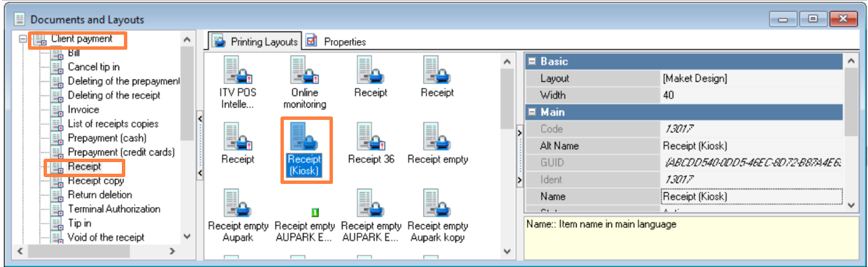Click the Client payment tree node icon
Screen dimensions: 868x267
point(40,40)
